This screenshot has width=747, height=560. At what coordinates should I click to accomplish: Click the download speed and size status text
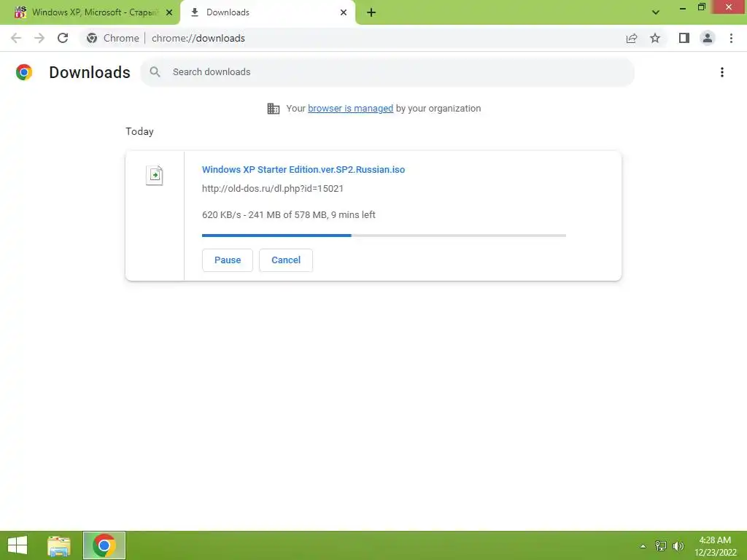click(x=289, y=215)
